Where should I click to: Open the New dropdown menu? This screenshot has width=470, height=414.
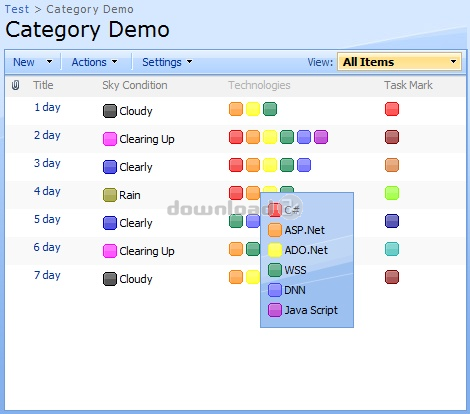pyautogui.click(x=33, y=62)
